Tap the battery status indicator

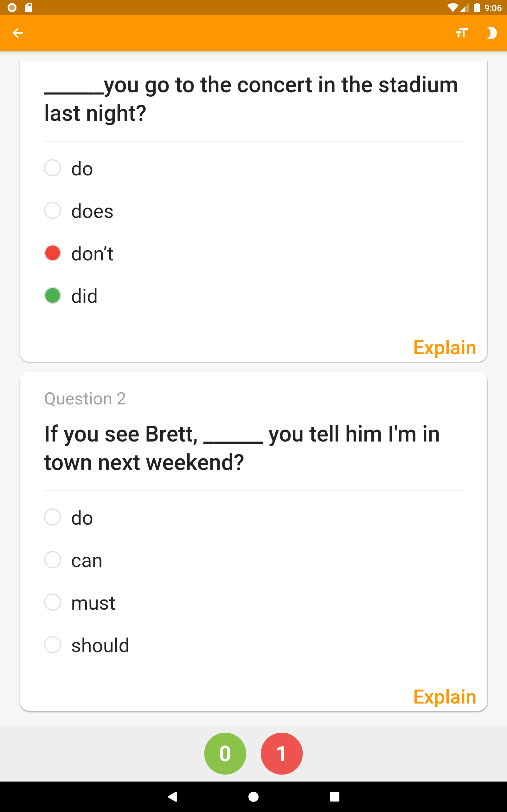pos(477,7)
